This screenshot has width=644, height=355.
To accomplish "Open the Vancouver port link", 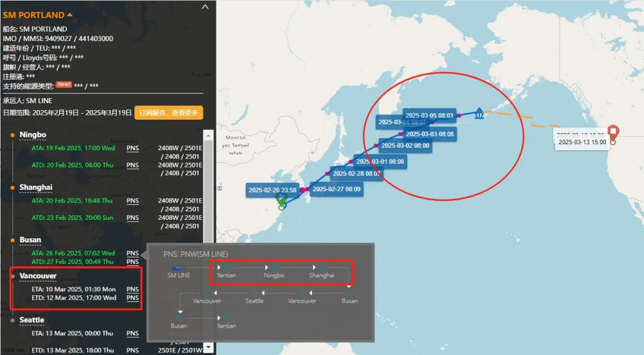I will [38, 276].
